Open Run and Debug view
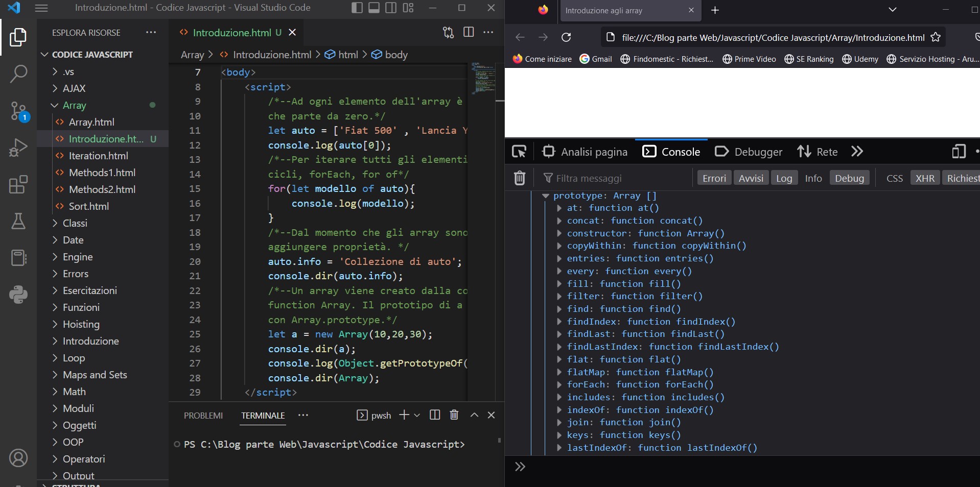The width and height of the screenshot is (980, 487). point(18,148)
